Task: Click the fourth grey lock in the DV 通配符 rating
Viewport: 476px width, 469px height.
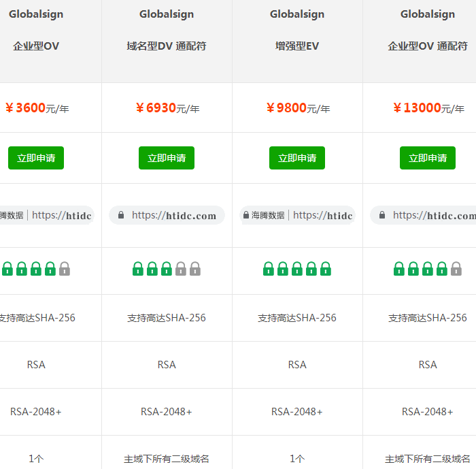Action: tap(181, 269)
